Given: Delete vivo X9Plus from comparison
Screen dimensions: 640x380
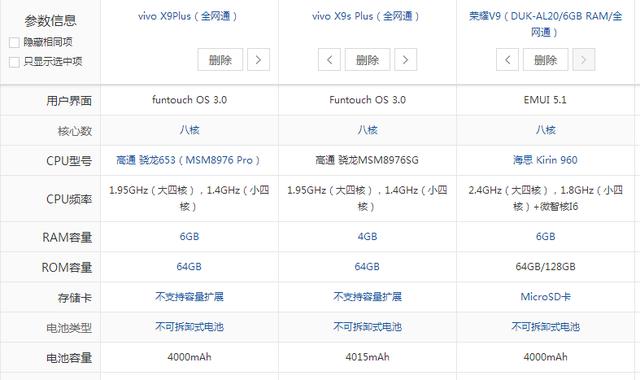Looking at the screenshot, I should [220, 60].
